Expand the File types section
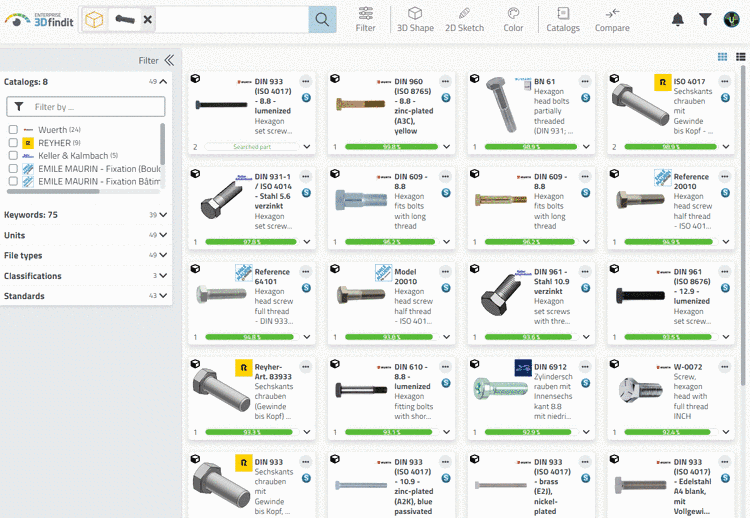 [163, 255]
